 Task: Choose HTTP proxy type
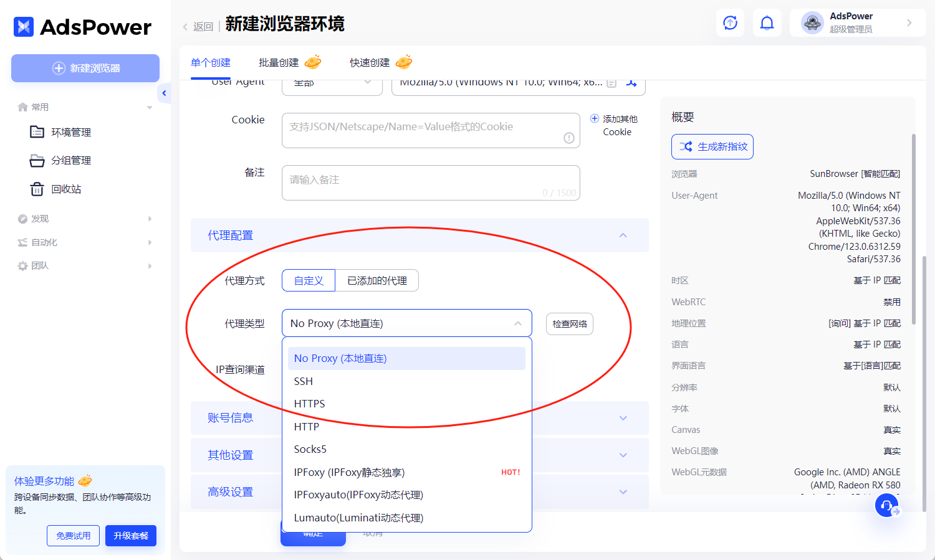406,427
